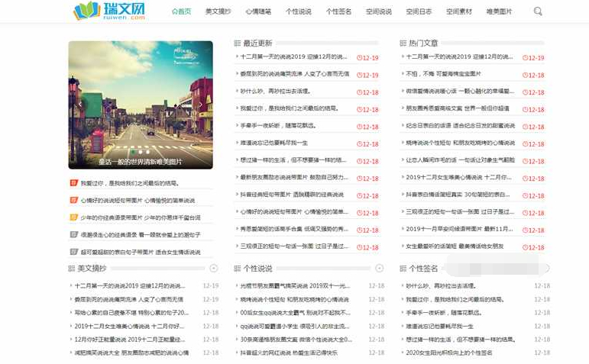Open 减肥搞笑说说大全 under 美文摘抄
The width and height of the screenshot is (589, 364).
click(131, 353)
